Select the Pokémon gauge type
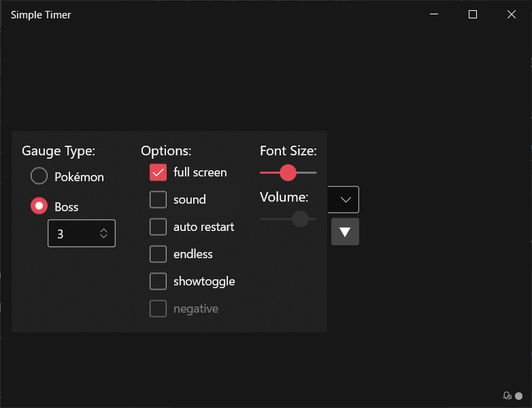 point(39,177)
